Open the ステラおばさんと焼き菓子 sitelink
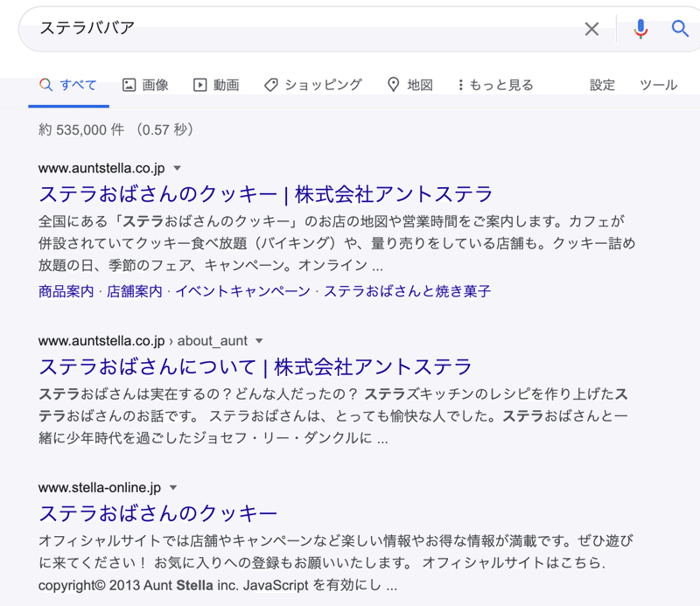 pos(407,291)
